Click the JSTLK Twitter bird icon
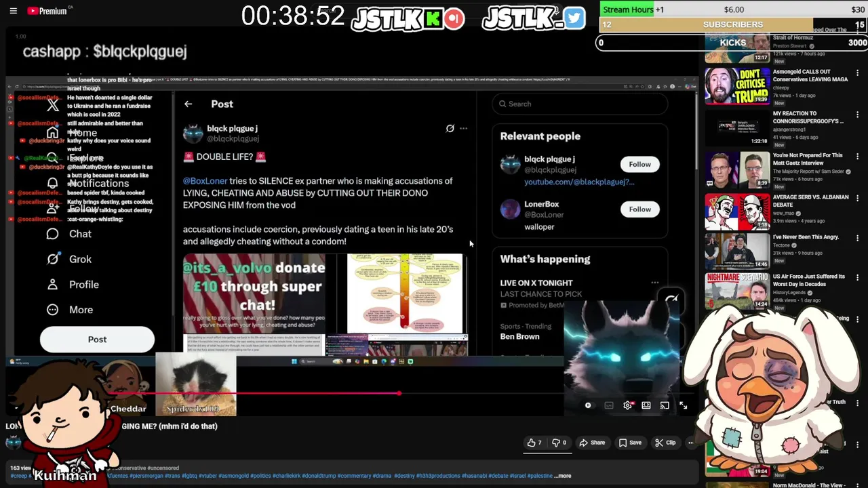The height and width of the screenshot is (488, 868). click(x=574, y=18)
